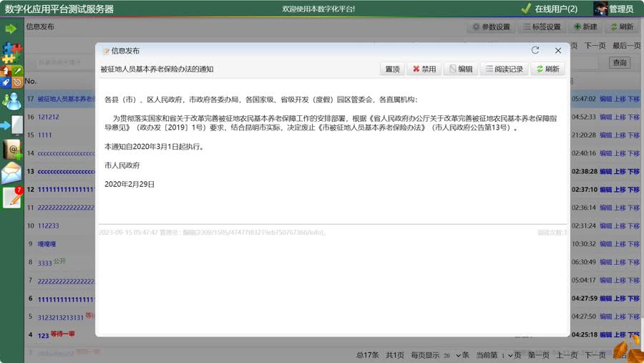Click 第一页 in the bottom pagination
Viewport: 644px width, 363px height.
coord(539,355)
